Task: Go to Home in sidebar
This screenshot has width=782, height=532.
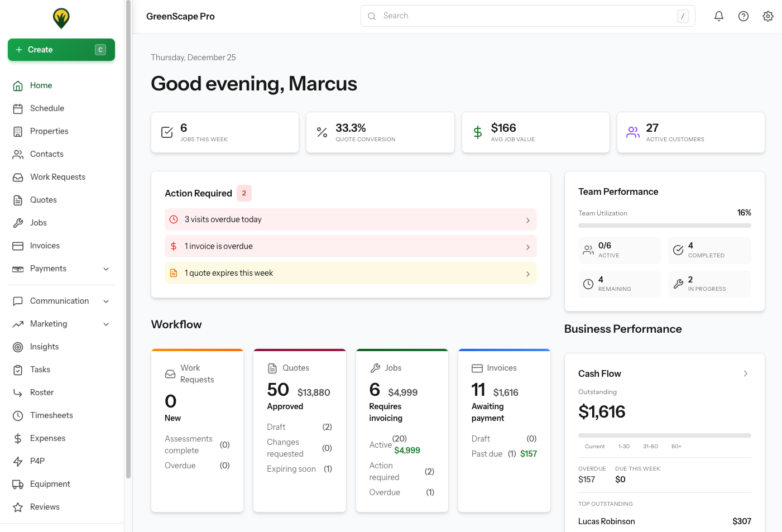Action: (61, 85)
